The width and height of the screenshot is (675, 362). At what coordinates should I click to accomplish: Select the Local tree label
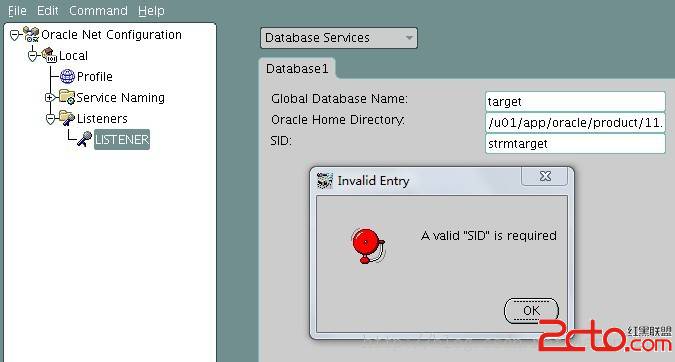73,56
